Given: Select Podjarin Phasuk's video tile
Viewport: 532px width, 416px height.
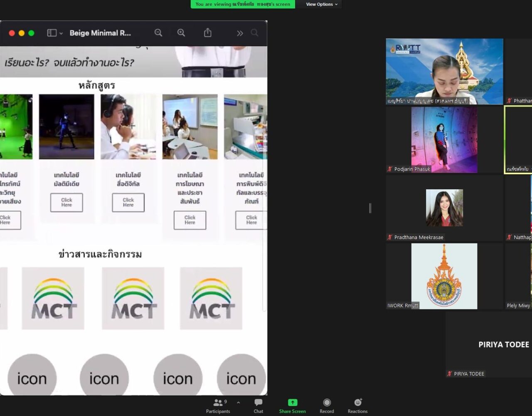Looking at the screenshot, I should (x=444, y=139).
